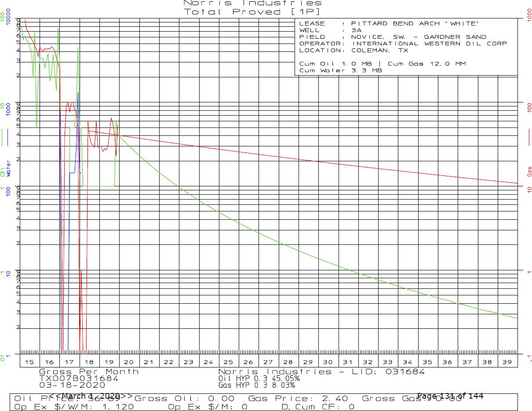Select year 25 on the time axis
Image resolution: width=532 pixels, height=411 pixels.
point(228,362)
